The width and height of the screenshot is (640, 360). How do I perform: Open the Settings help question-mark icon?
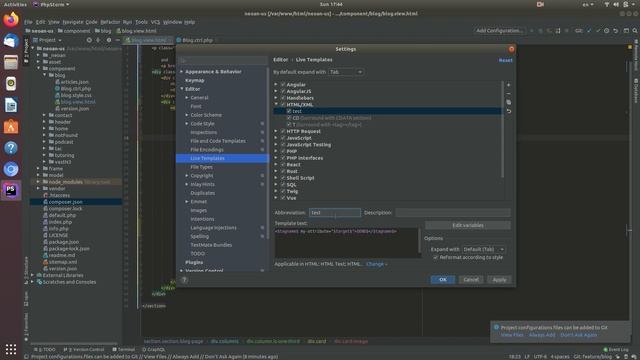coord(184,280)
